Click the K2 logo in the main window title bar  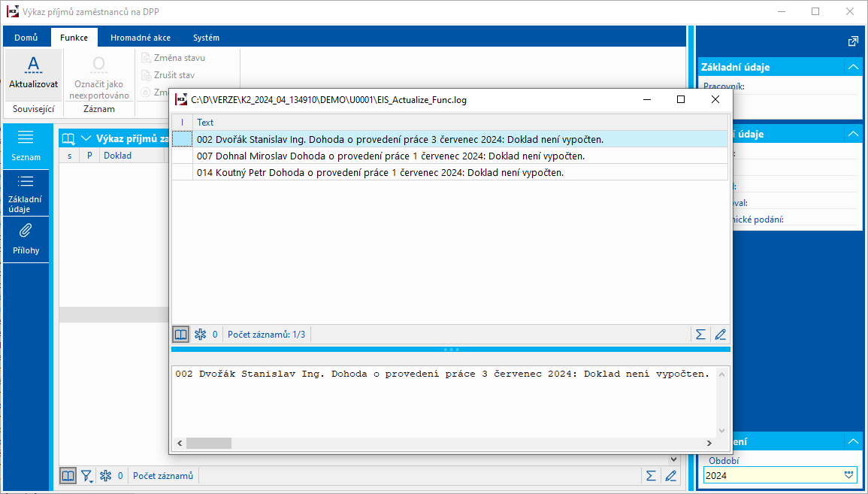click(12, 11)
